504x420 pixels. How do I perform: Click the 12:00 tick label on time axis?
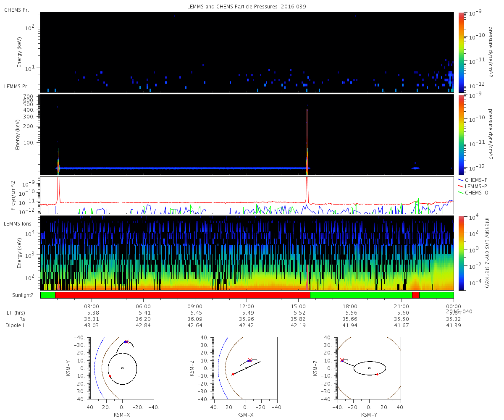(x=247, y=306)
